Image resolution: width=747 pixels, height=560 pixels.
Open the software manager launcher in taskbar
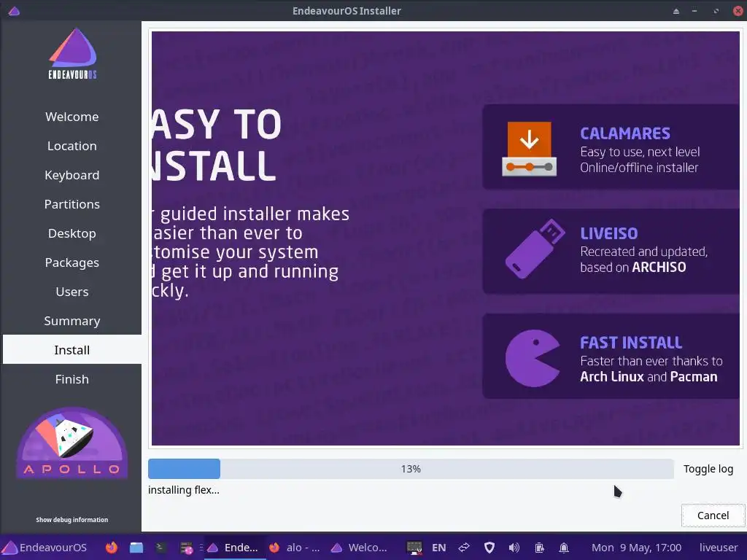pos(186,548)
